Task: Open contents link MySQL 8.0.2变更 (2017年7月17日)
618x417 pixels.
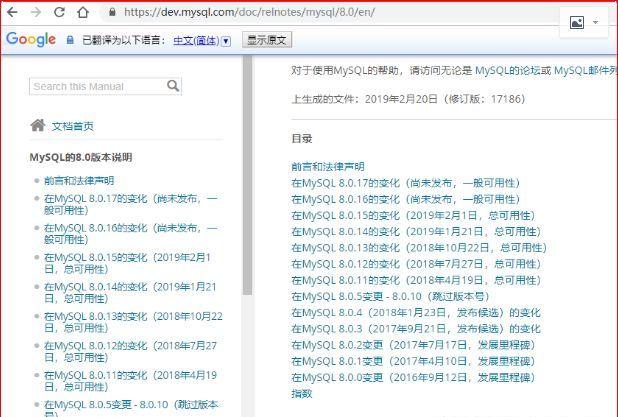Action: tap(413, 345)
